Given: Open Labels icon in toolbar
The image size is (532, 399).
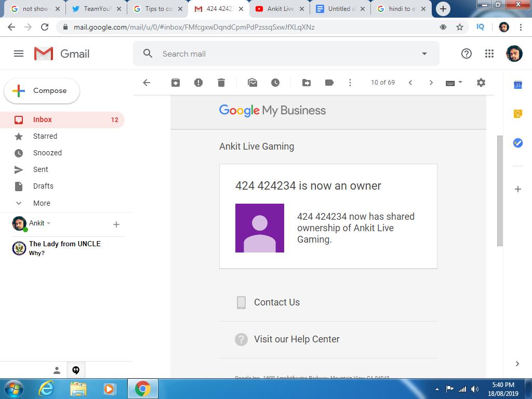Looking at the screenshot, I should [x=329, y=83].
